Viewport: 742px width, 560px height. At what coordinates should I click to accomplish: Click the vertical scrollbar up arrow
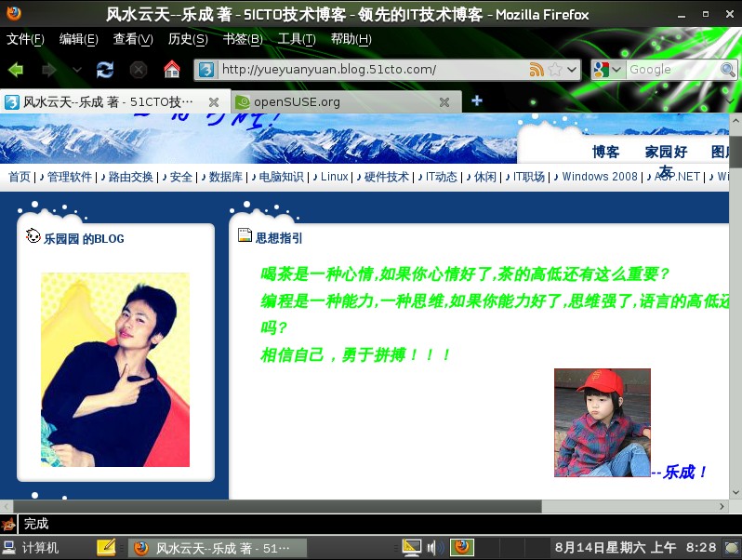735,121
